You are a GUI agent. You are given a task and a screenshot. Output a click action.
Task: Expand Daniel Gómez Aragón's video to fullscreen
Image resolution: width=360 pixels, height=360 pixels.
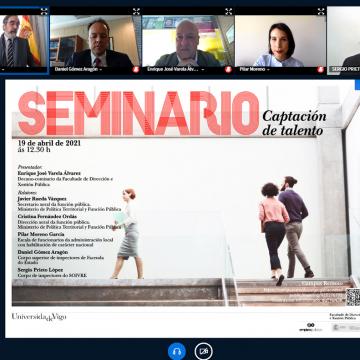(136, 11)
